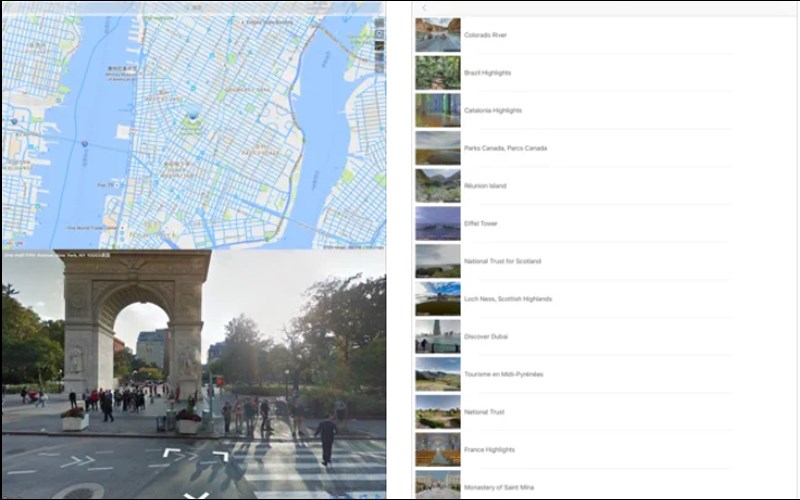This screenshot has width=800, height=500.
Task: Open Loch Ness, Scottish Highlands thumbnail
Action: click(438, 299)
